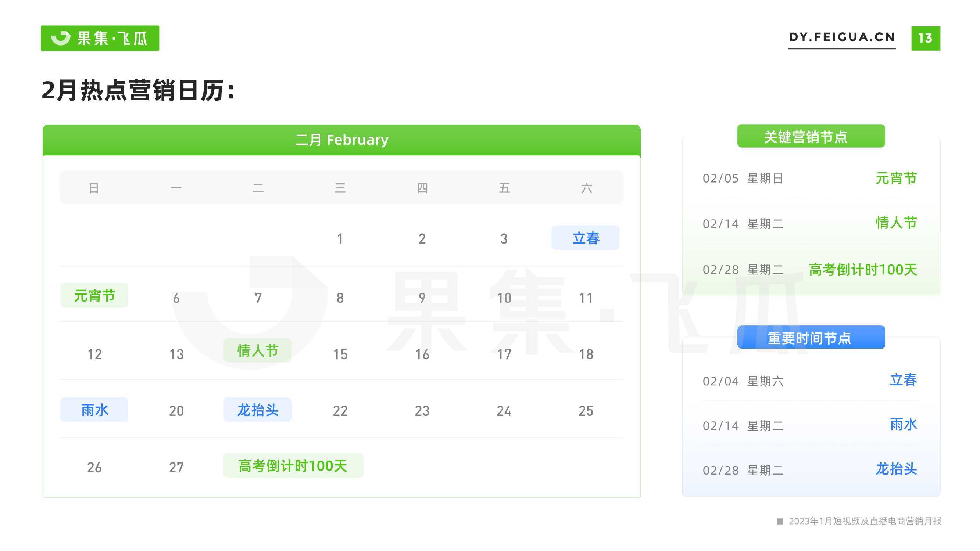The height and width of the screenshot is (551, 980).
Task: Click the 六 weekday column header
Action: pos(586,188)
